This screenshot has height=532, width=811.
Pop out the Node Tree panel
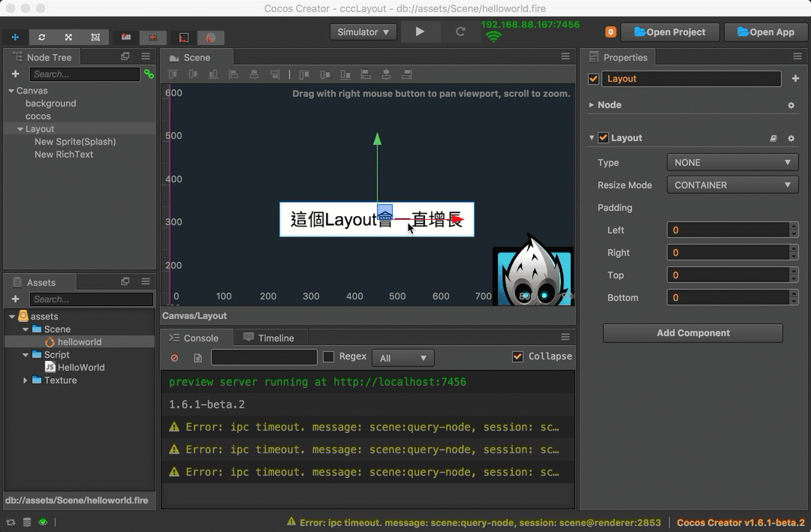[x=125, y=56]
